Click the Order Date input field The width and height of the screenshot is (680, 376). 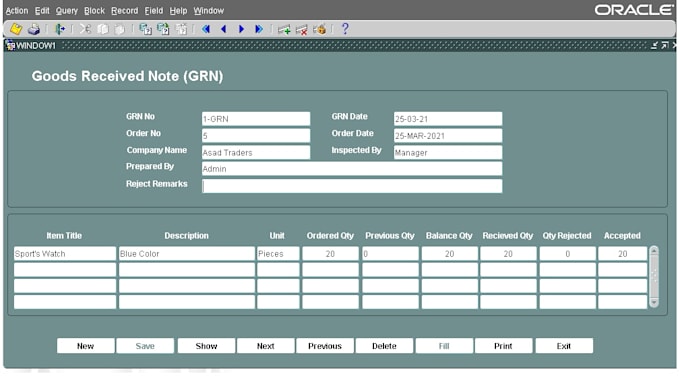pos(448,136)
